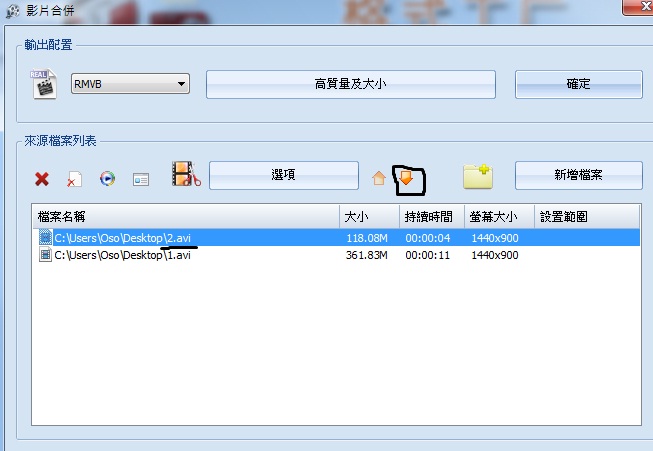Move selected file down with arrow icon
The width and height of the screenshot is (653, 451).
(x=406, y=177)
